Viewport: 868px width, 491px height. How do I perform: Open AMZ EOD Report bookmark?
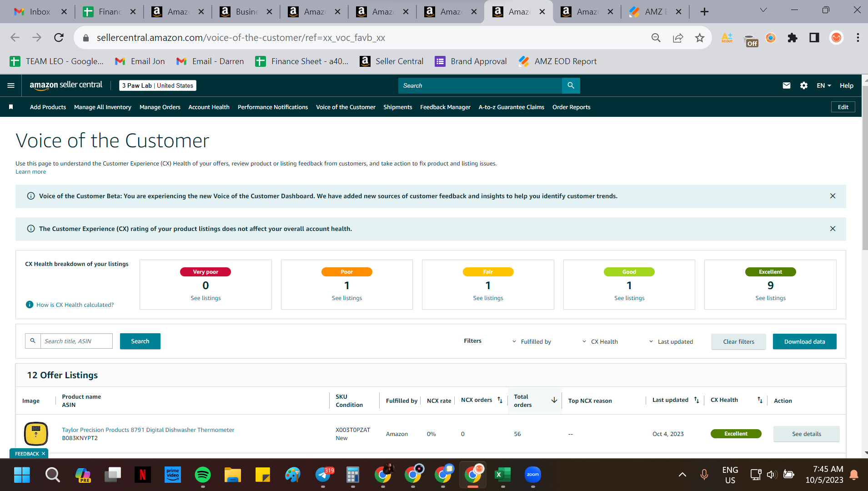click(x=558, y=61)
